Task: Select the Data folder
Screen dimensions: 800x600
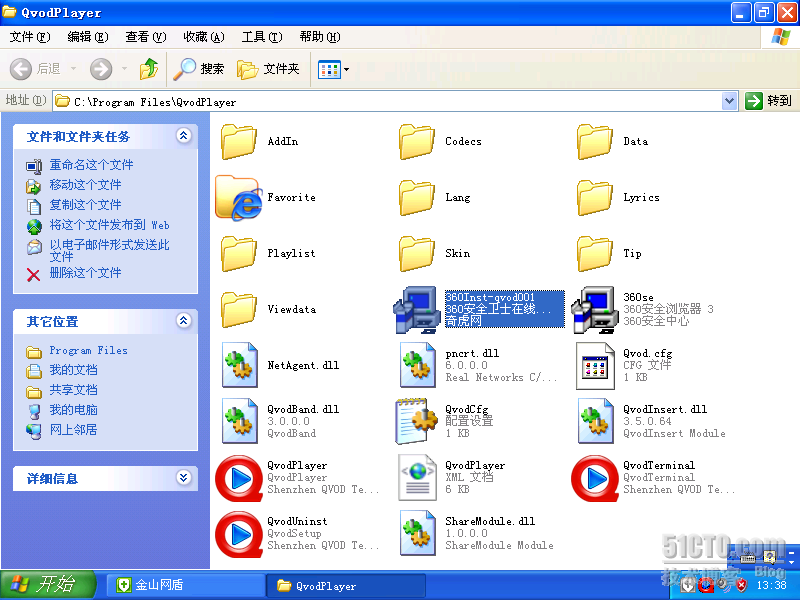Action: tap(594, 142)
